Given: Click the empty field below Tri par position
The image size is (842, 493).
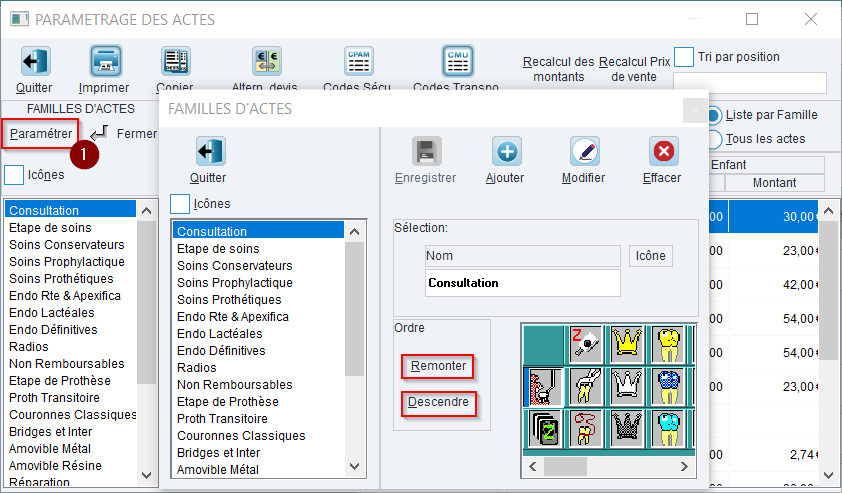Looking at the screenshot, I should [750, 83].
